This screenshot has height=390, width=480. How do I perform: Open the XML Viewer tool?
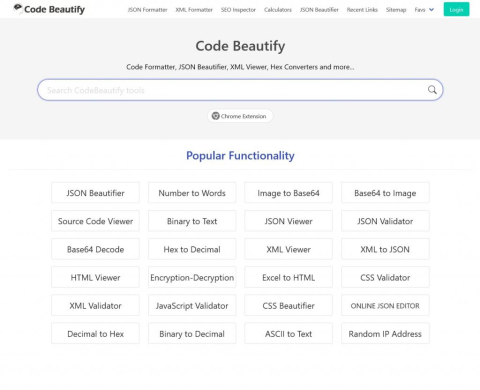tap(288, 249)
